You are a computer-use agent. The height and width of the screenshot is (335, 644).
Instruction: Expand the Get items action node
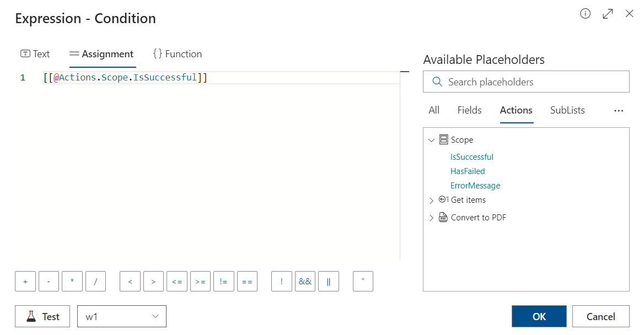click(x=431, y=201)
